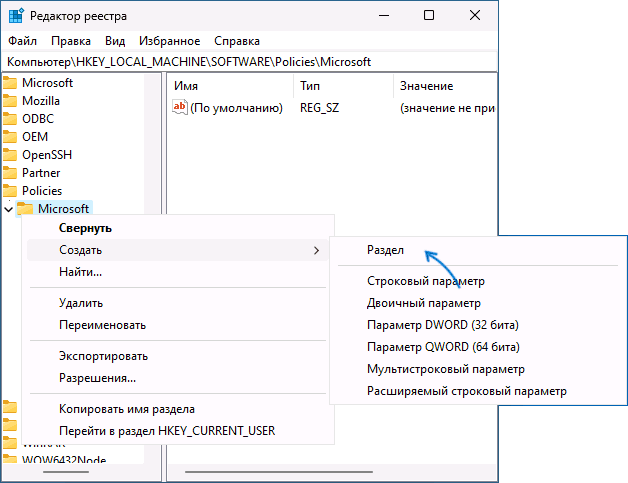Viewport: 628px width, 483px height.
Task: Collapse the Microsoft key under Policies
Action: tap(8, 209)
